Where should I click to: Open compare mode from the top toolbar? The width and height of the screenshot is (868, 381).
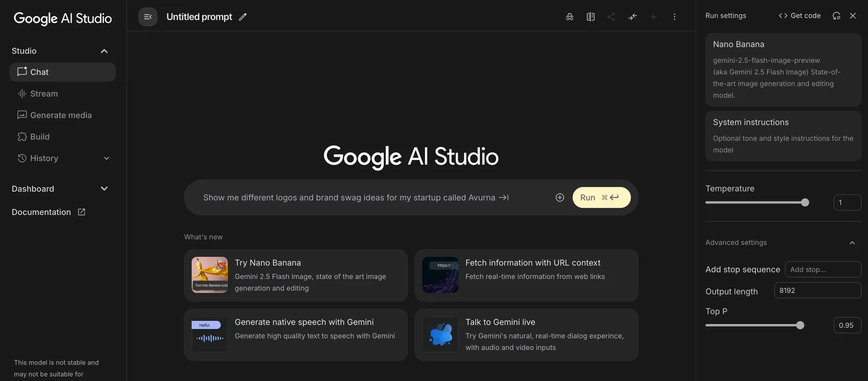pyautogui.click(x=590, y=17)
